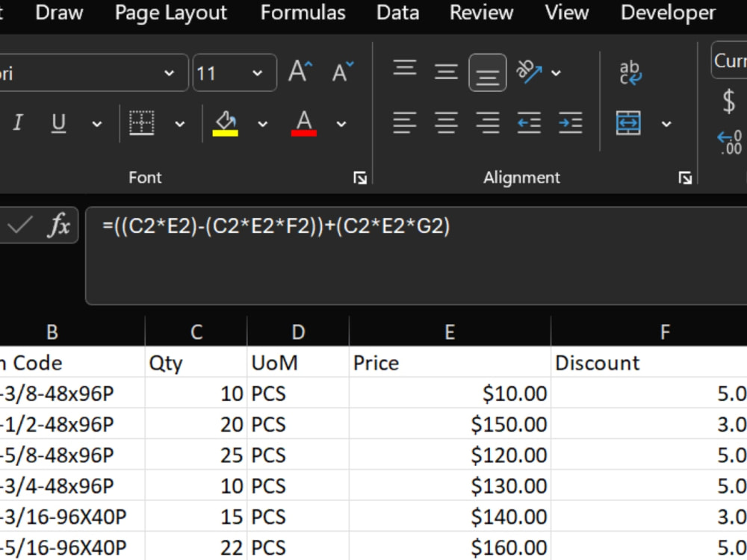Open the borders dropdown arrow
Screen dimensions: 747x560
click(x=179, y=124)
